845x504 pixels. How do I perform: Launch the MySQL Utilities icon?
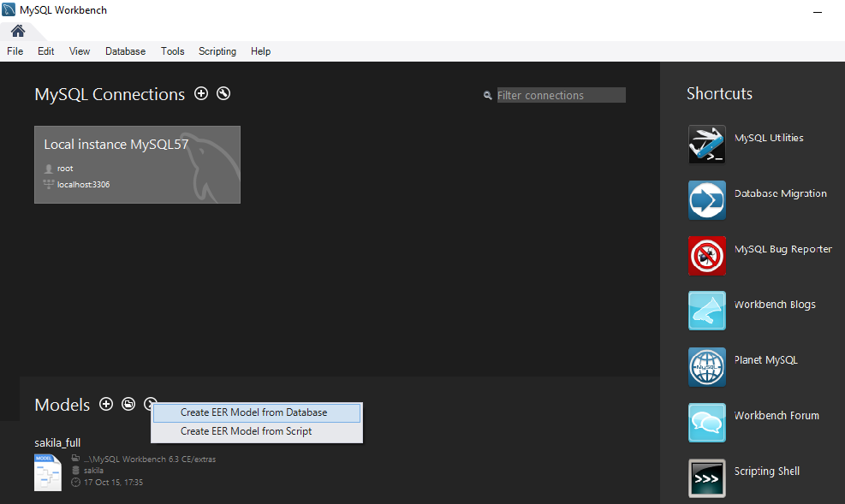coord(707,145)
